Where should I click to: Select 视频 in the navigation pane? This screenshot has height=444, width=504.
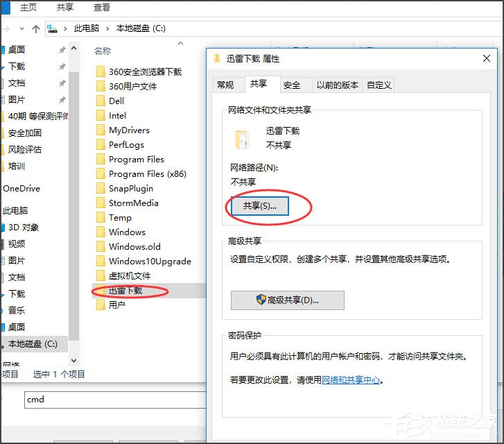pyautogui.click(x=17, y=244)
